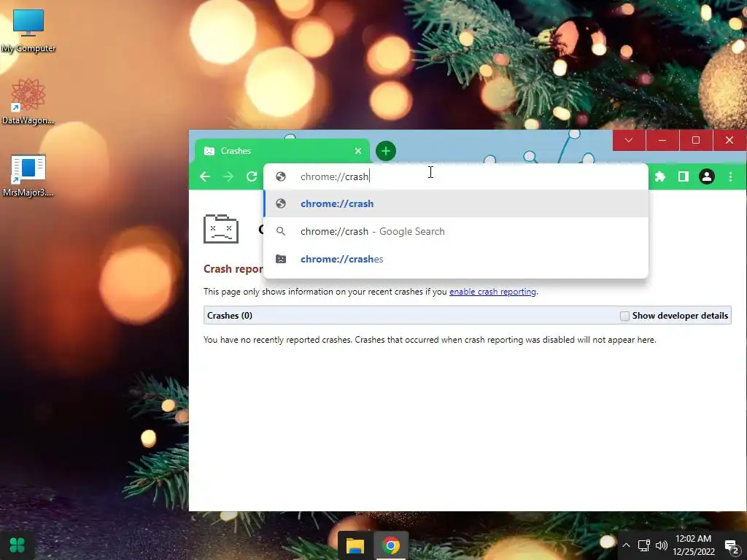Image resolution: width=747 pixels, height=560 pixels.
Task: Open the notification center icon
Action: 731,546
